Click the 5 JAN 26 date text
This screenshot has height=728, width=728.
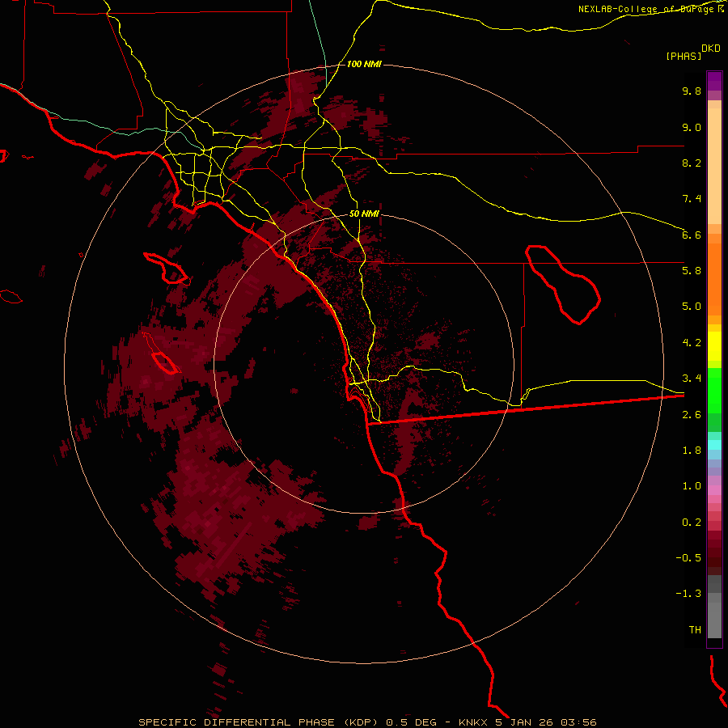[525, 722]
